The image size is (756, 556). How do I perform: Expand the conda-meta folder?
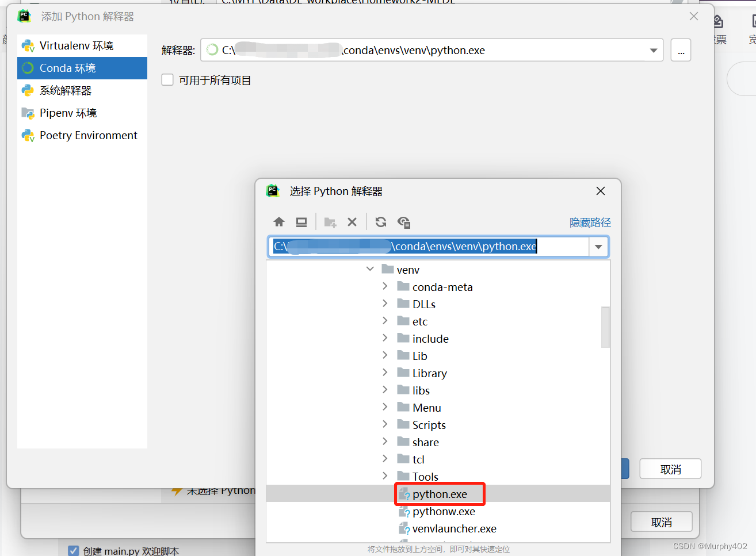(385, 286)
